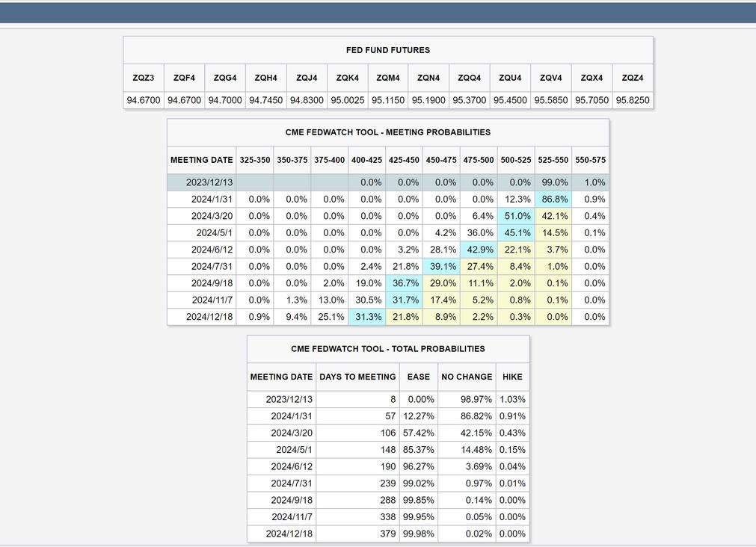
Task: Select the 45.1% cell for 2024/5/1
Action: [x=517, y=233]
